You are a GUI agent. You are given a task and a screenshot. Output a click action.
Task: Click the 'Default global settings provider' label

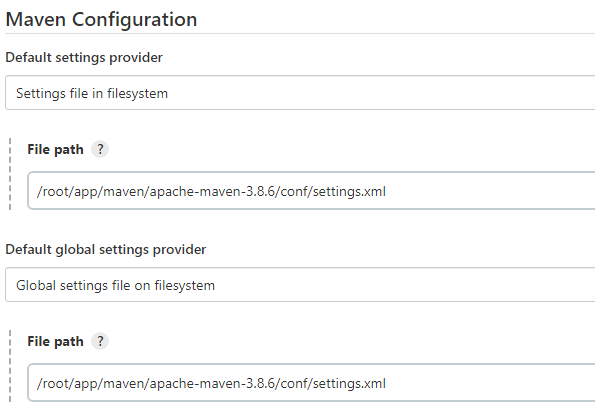click(105, 250)
